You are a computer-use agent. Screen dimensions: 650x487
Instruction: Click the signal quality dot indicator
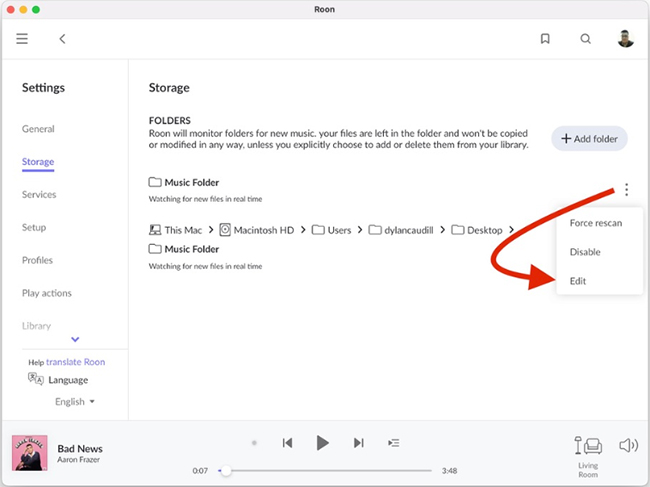254,443
